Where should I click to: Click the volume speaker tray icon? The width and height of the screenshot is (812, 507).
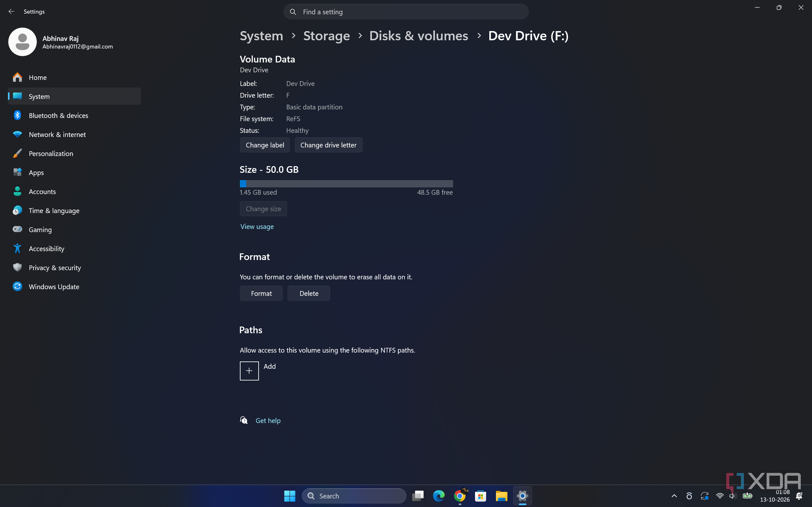(733, 496)
